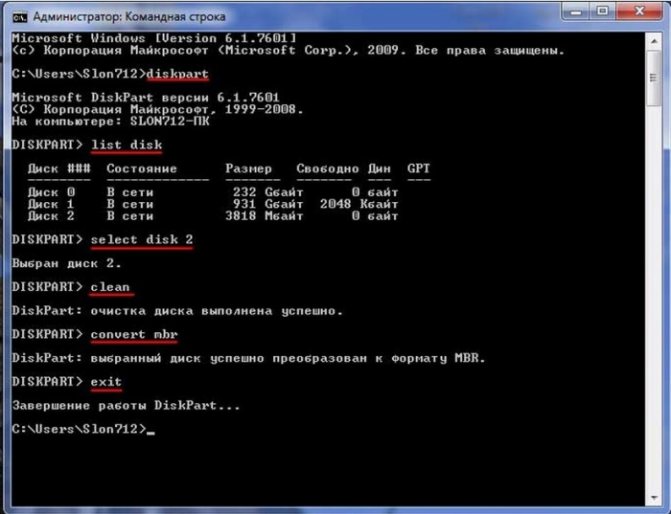
Task: Click the 'преобразован к формату MBR' message
Action: tap(379, 358)
